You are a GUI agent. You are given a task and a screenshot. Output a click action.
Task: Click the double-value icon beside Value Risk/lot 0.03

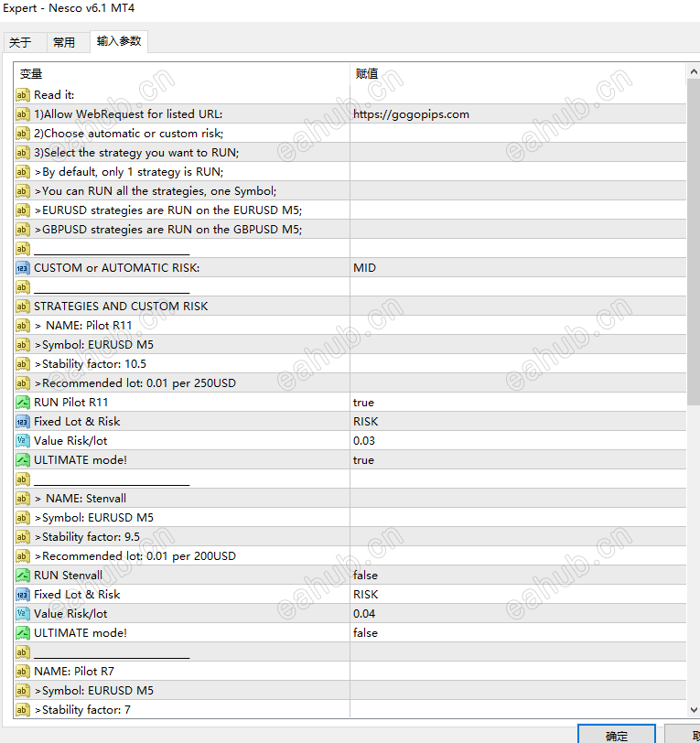(22, 441)
